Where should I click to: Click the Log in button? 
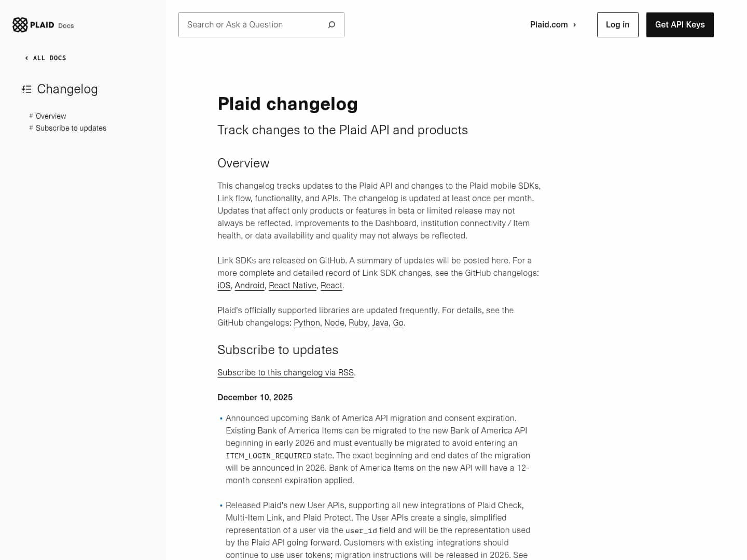(x=617, y=24)
